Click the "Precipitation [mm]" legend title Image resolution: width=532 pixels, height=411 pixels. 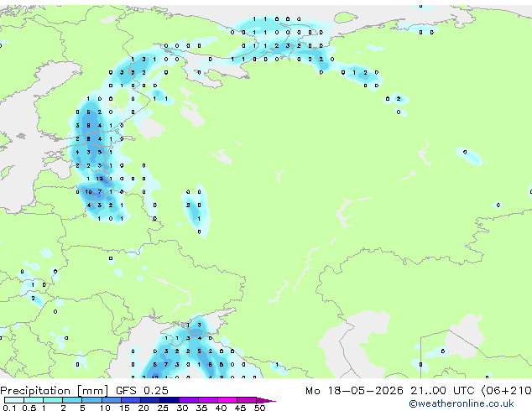(55, 391)
